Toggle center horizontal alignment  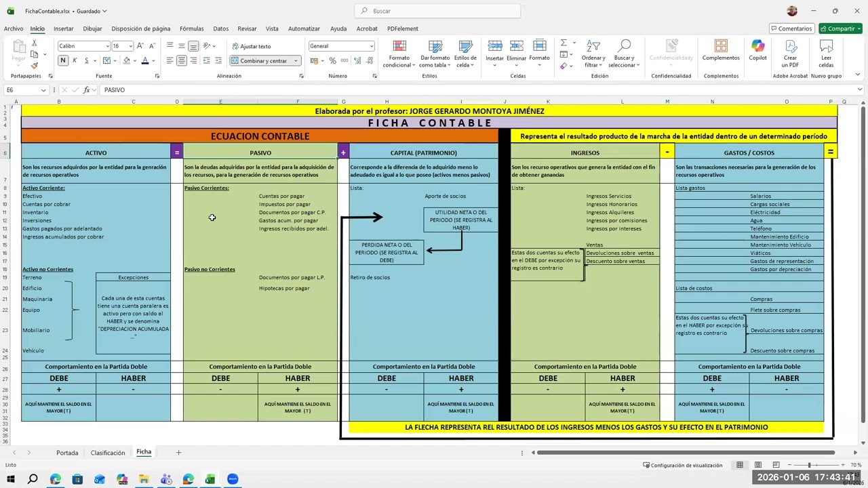181,60
